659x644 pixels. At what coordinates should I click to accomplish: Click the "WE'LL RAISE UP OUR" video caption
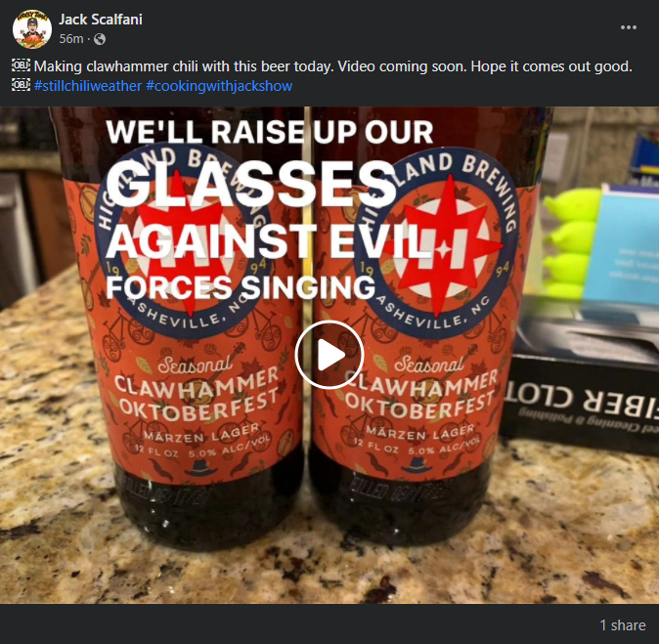coord(270,132)
